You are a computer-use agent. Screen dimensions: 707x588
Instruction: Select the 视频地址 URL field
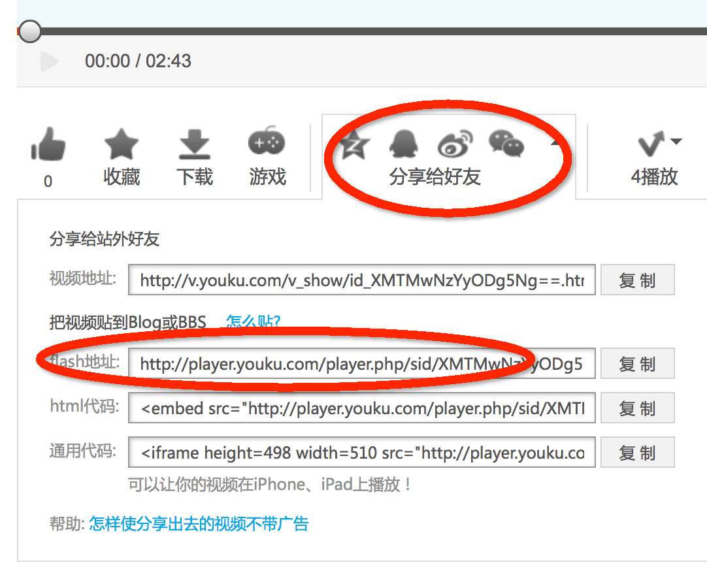tap(361, 280)
